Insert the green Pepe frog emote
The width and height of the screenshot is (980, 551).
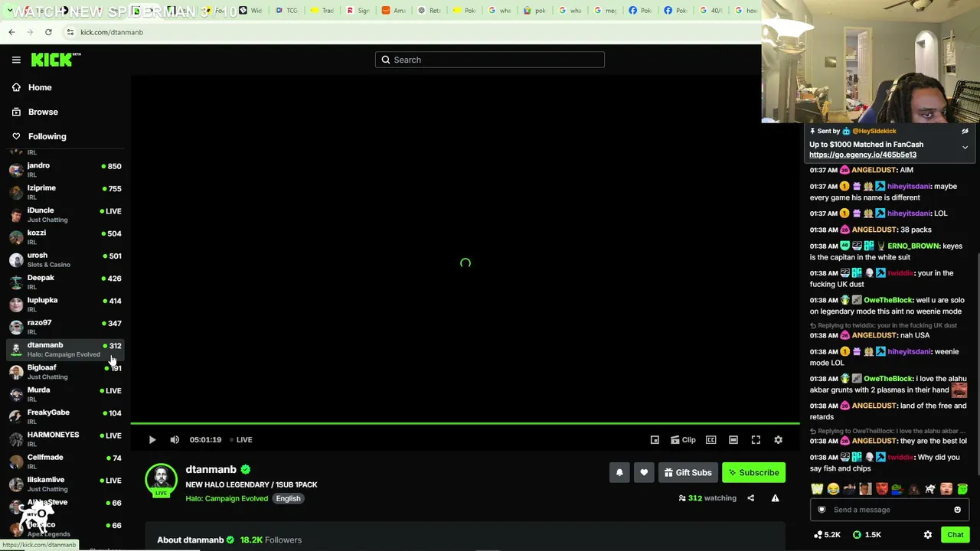898,489
